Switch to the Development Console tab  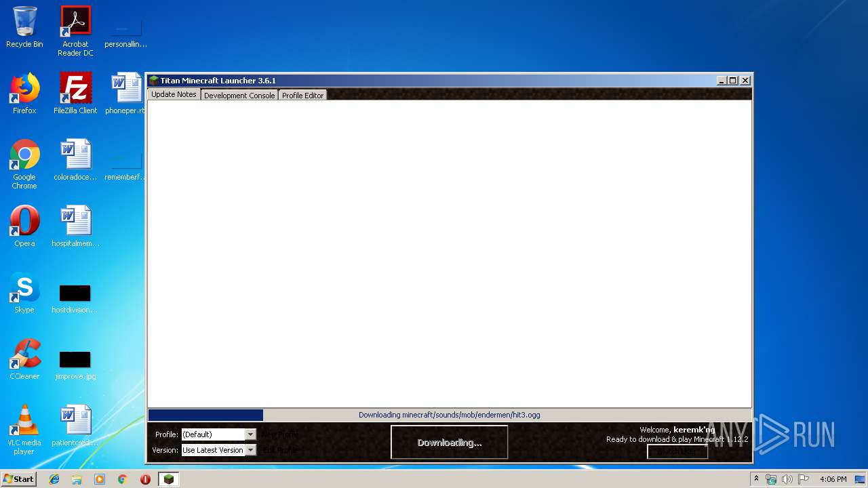[x=239, y=96]
